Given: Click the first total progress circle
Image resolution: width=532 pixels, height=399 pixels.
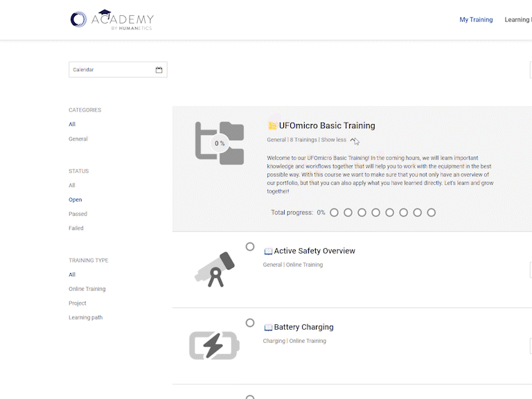Looking at the screenshot, I should click(x=334, y=213).
